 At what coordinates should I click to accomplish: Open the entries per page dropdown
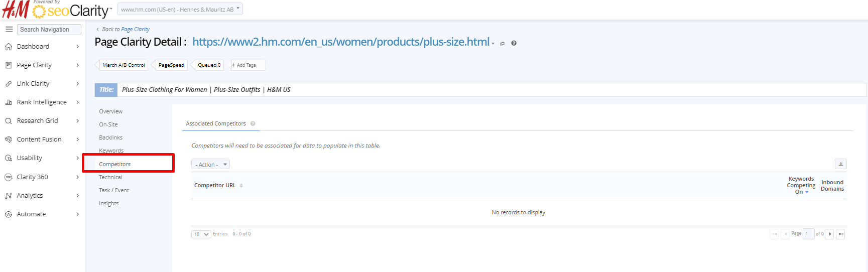[201, 234]
